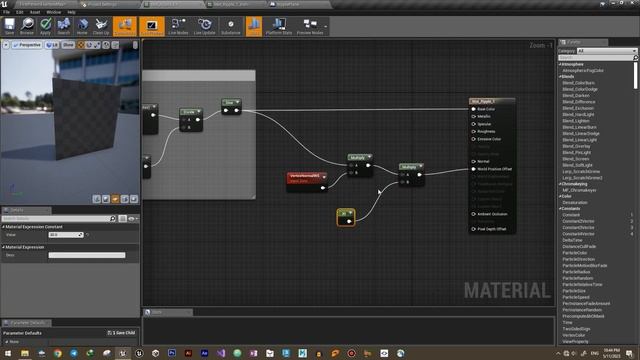This screenshot has height=360, width=640.
Task: Click the Save toolbar icon
Action: 9,26
